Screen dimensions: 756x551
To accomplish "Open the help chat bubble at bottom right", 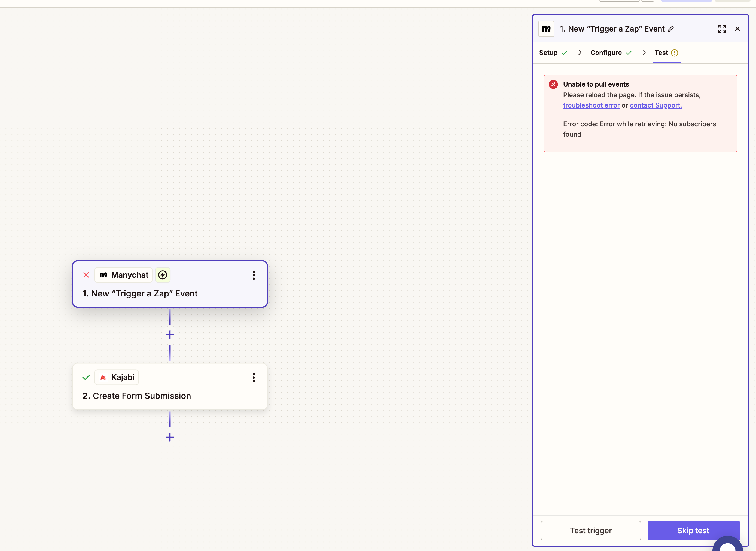I will [727, 544].
